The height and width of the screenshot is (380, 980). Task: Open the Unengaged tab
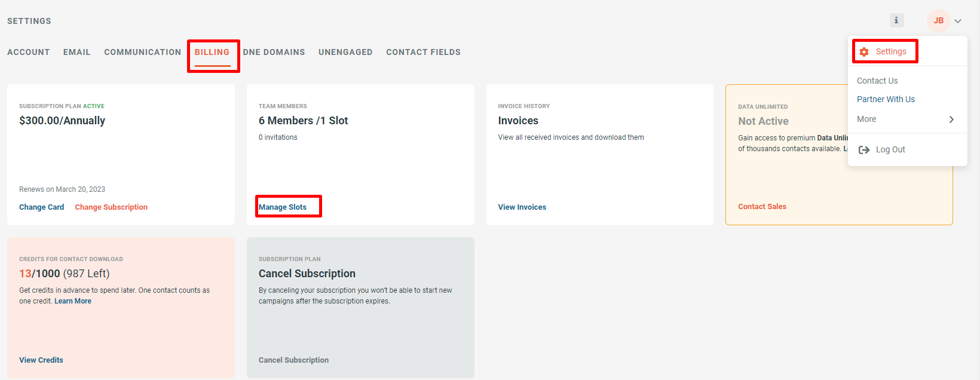(x=345, y=52)
